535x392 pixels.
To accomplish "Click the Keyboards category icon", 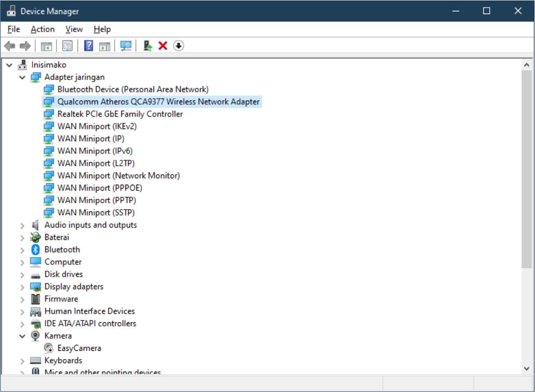I will coord(35,361).
